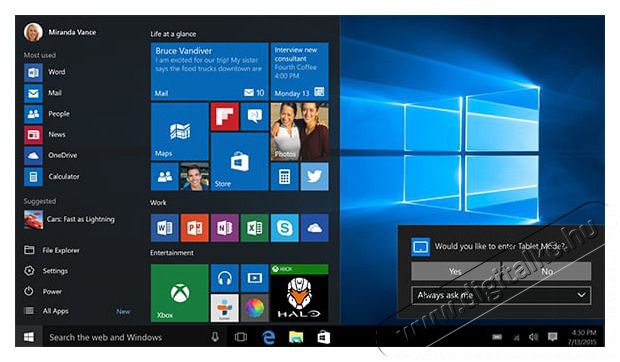Open the OneNote tile

pyautogui.click(x=225, y=228)
